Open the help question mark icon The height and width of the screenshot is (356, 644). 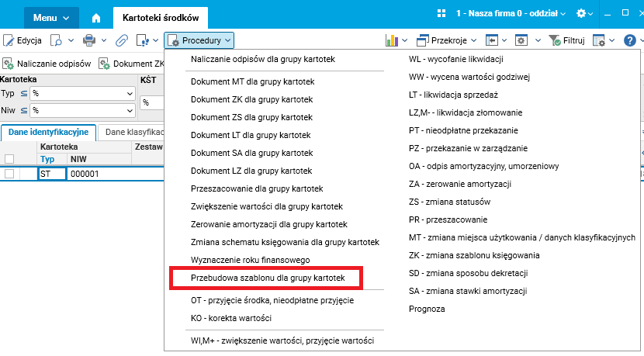tap(629, 40)
